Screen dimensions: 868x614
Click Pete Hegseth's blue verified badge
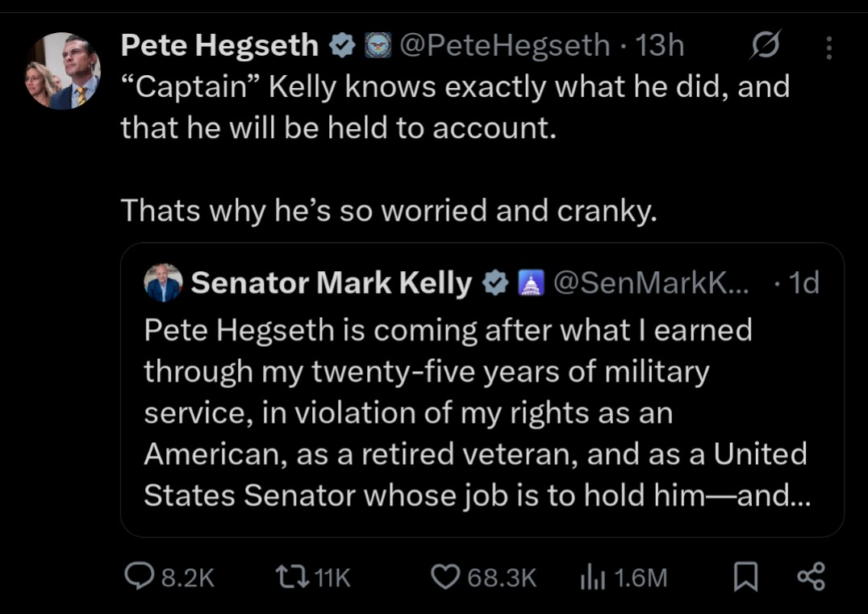click(x=343, y=47)
